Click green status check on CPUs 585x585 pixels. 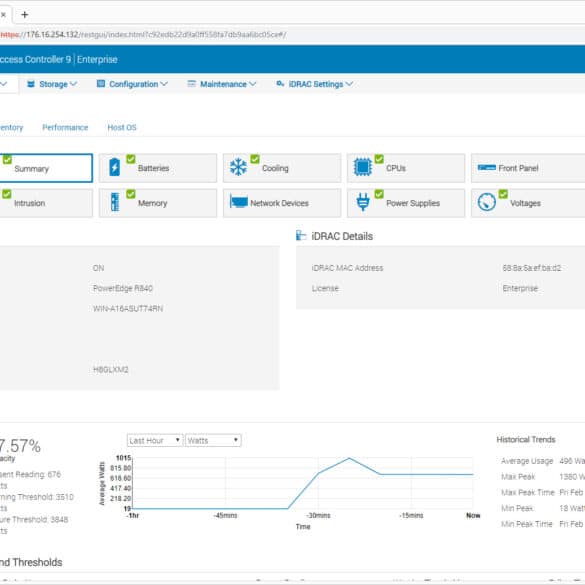coord(379,159)
